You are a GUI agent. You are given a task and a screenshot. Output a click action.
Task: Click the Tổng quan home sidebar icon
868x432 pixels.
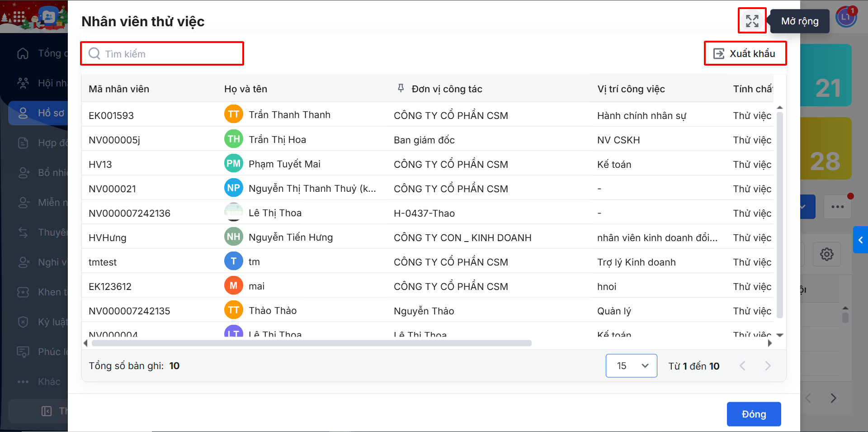coord(23,53)
